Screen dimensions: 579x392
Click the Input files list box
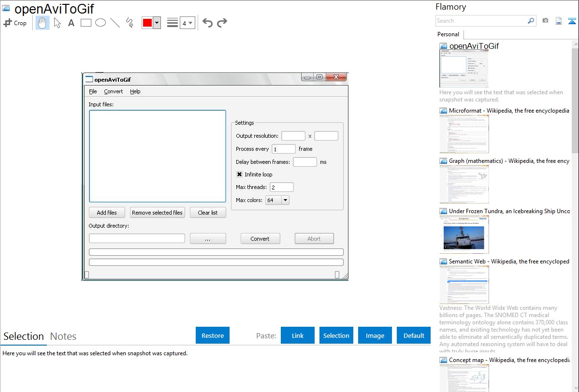157,156
